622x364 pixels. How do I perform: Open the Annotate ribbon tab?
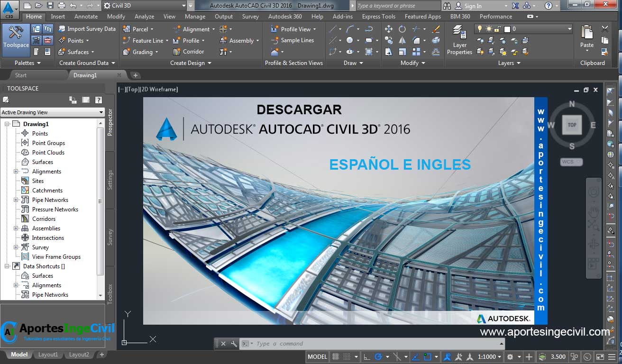point(86,16)
